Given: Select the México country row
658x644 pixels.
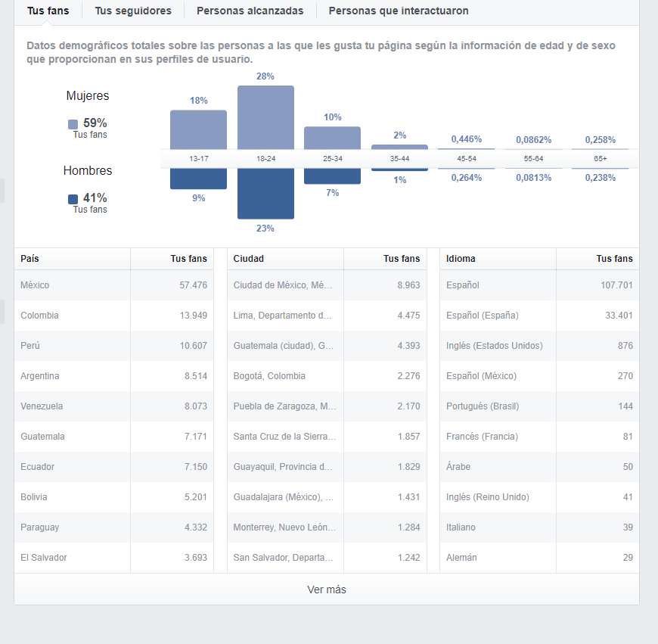Looking at the screenshot, I should point(114,285).
